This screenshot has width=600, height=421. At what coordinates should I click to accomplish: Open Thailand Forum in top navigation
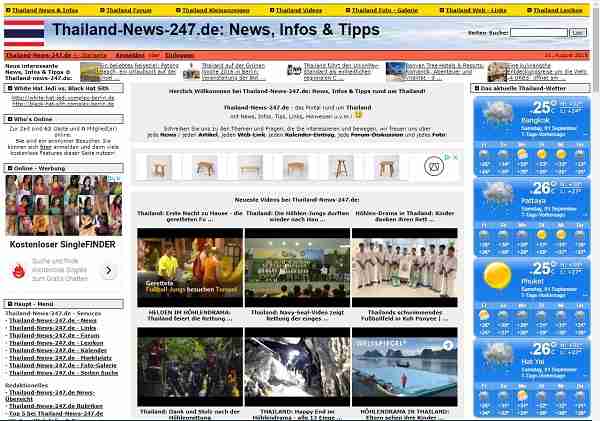coord(129,10)
